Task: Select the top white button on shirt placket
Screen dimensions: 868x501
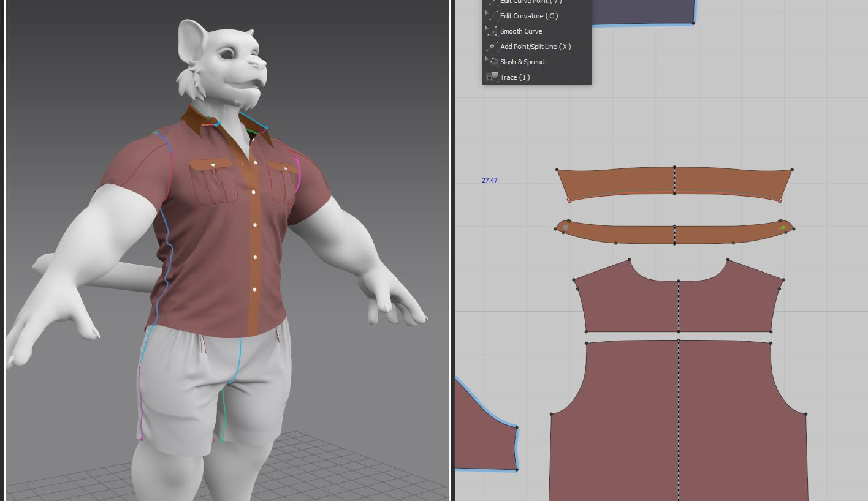Action: (x=255, y=164)
